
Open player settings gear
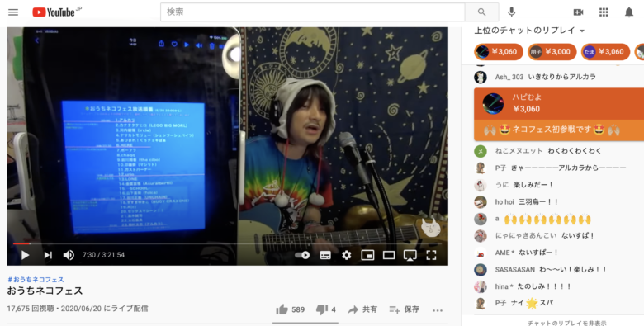346,255
